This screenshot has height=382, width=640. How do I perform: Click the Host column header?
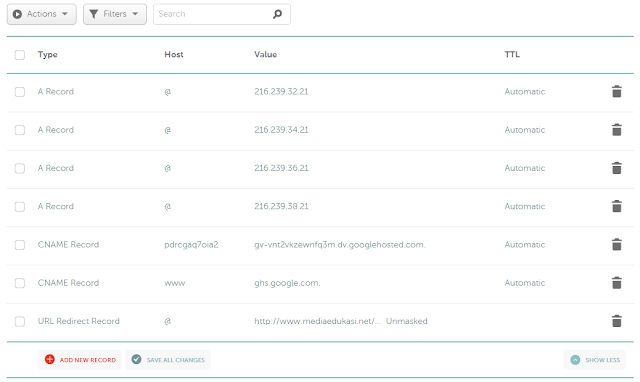174,54
